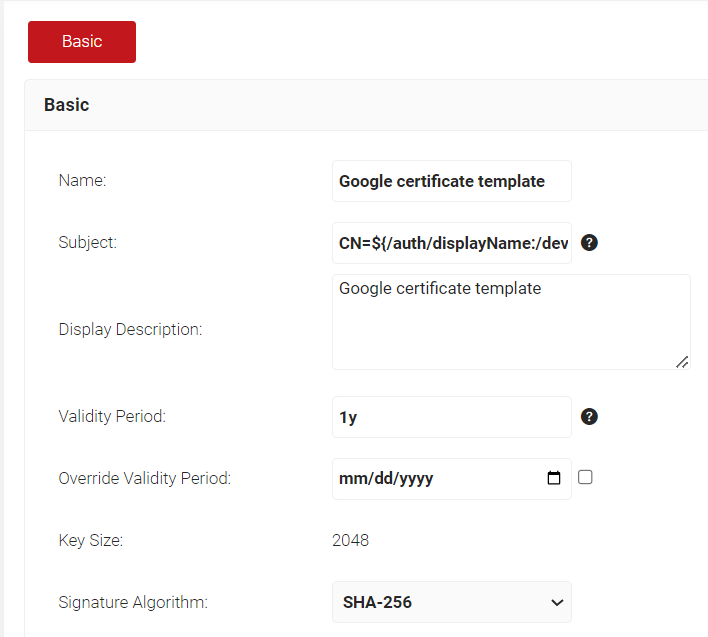Click inside the Display Description textarea

click(510, 322)
